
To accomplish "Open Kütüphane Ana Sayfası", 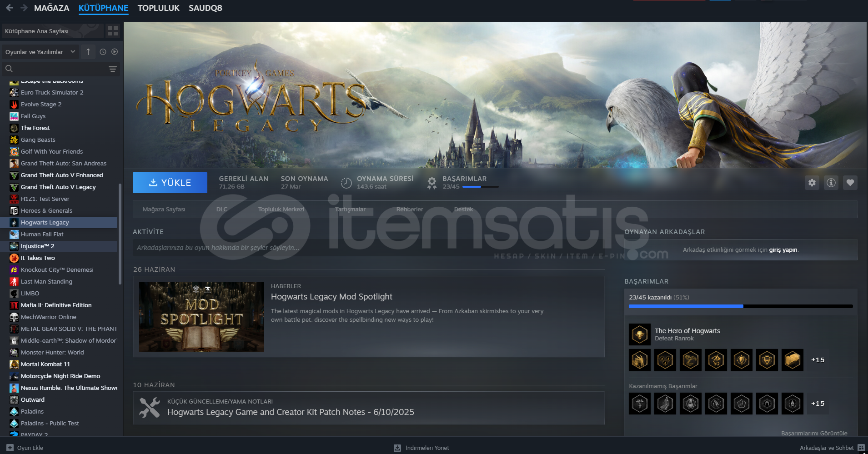I will tap(52, 31).
